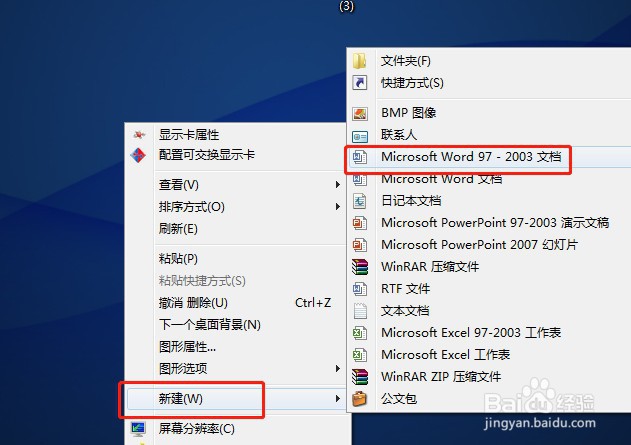The height and width of the screenshot is (445, 631).
Task: Create a new 快捷方式(S)
Action: click(x=412, y=83)
